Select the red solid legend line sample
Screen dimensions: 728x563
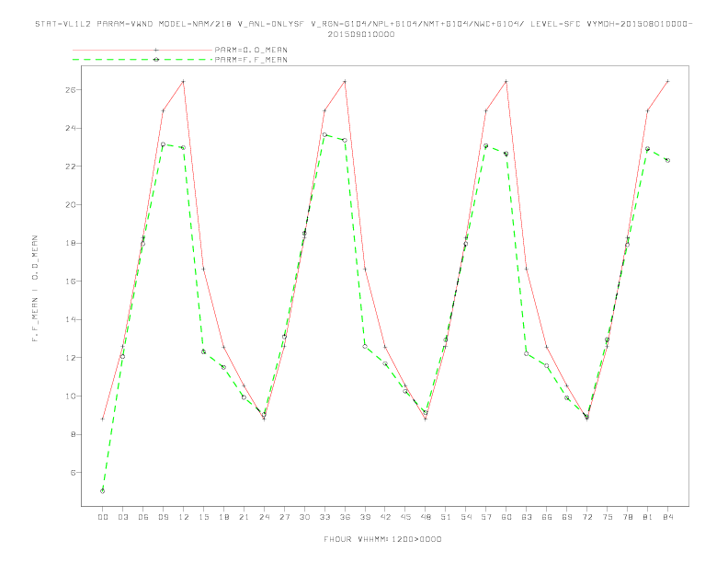tap(142, 50)
